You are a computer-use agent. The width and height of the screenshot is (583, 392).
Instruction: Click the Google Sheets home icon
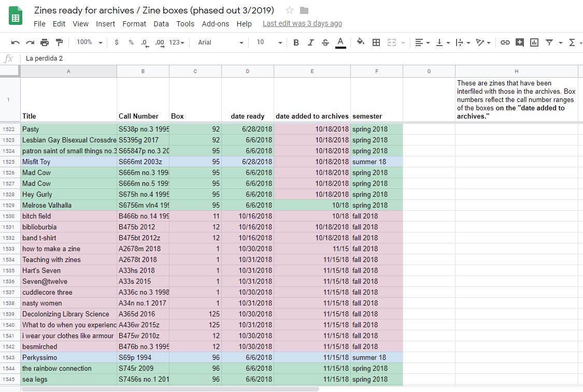[x=16, y=16]
